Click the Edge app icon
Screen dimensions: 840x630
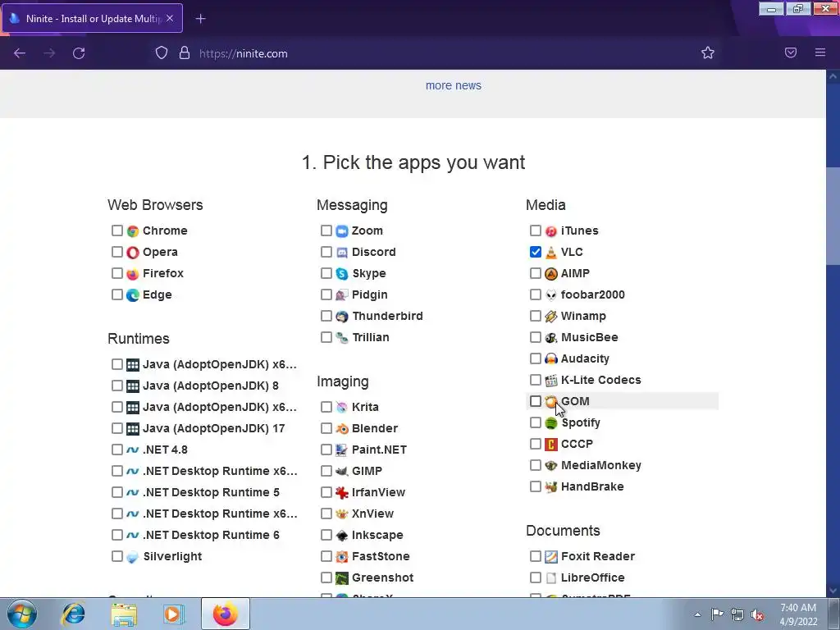133,295
